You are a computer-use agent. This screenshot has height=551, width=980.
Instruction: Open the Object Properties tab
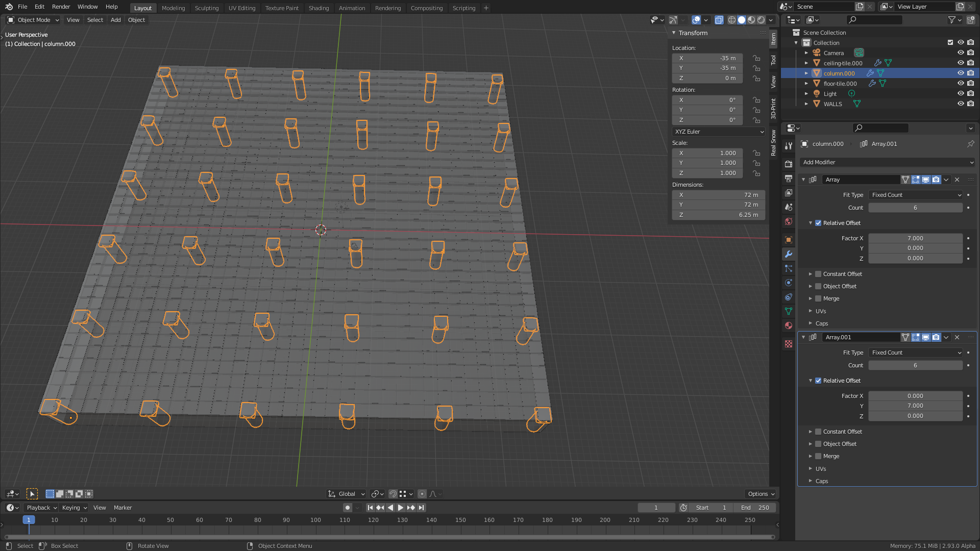(x=789, y=240)
